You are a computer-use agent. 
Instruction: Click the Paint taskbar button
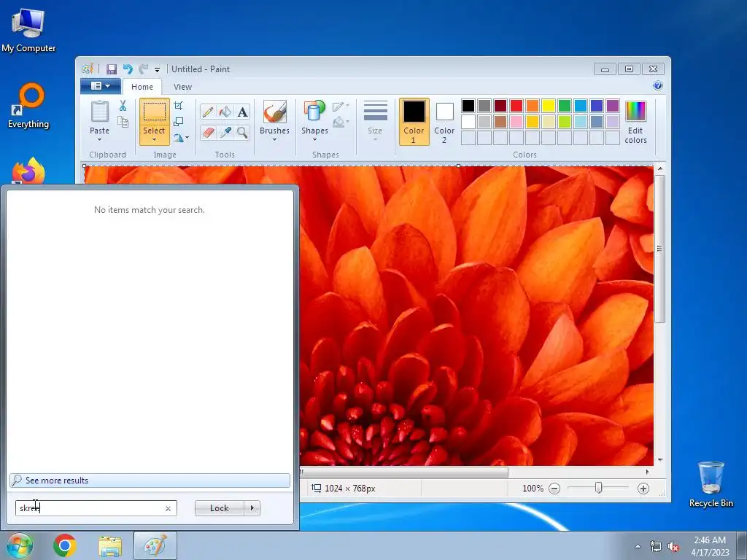155,545
